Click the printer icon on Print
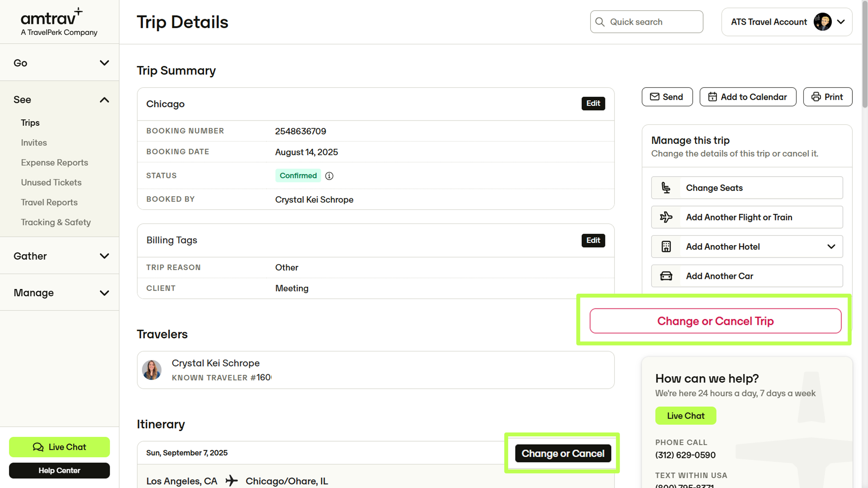Screen dimensions: 868x488 [816, 97]
